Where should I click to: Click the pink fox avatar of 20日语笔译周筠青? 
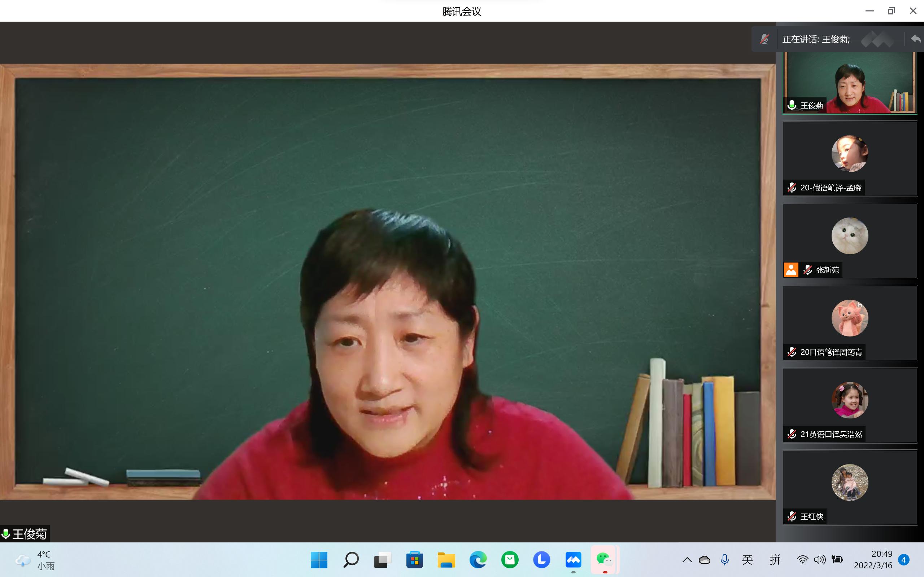click(850, 318)
